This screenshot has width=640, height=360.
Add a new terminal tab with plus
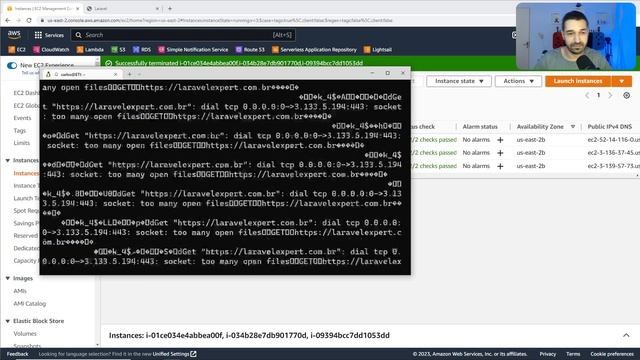129,74
